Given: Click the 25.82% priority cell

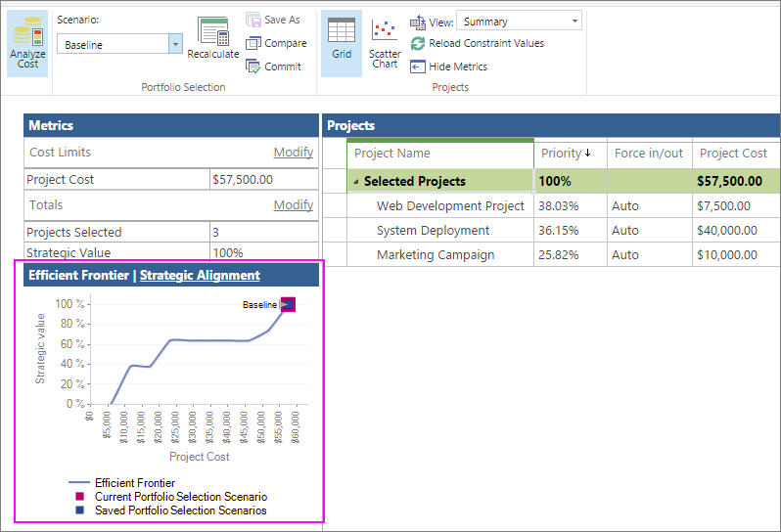Looking at the screenshot, I should [571, 255].
